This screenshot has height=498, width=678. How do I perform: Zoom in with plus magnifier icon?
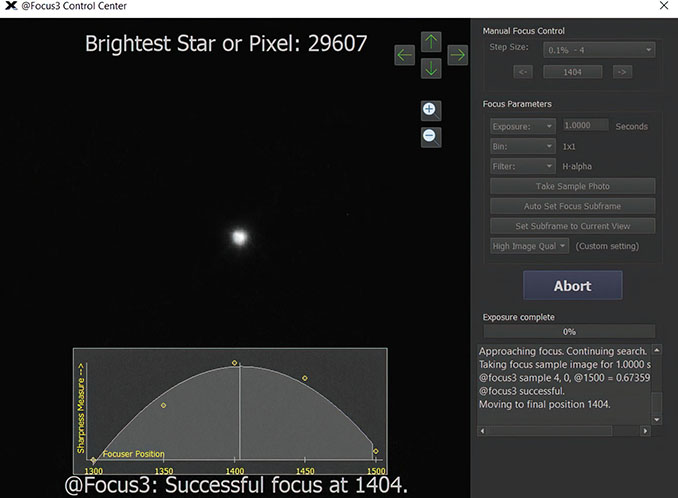click(431, 111)
